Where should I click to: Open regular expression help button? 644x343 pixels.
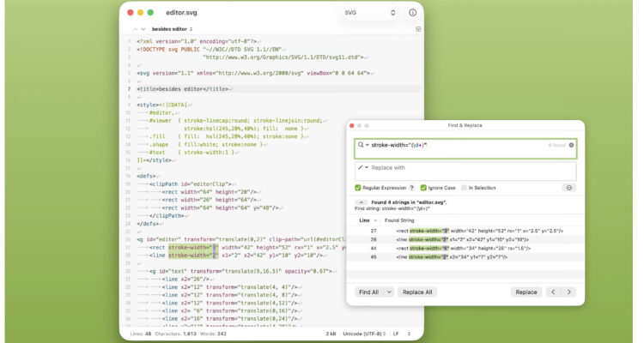pos(411,187)
